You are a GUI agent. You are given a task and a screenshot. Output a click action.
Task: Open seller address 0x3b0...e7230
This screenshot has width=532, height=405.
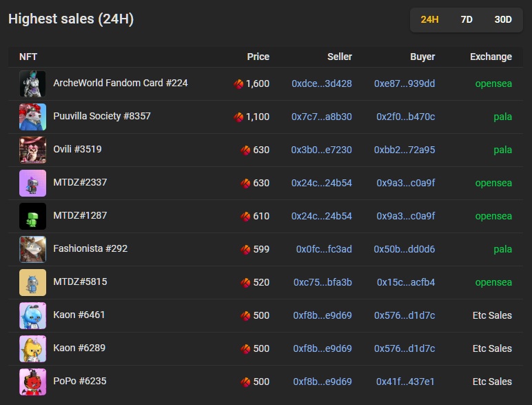321,150
